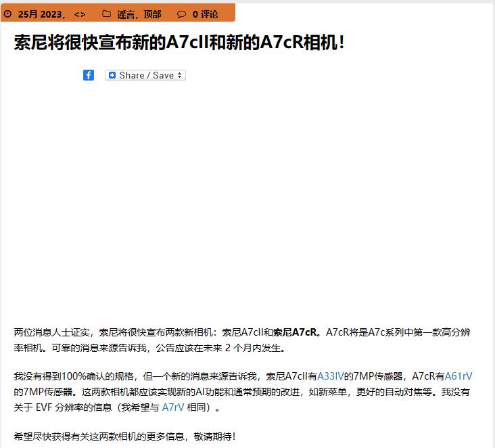Expand the Share / Save arrows

click(x=180, y=75)
